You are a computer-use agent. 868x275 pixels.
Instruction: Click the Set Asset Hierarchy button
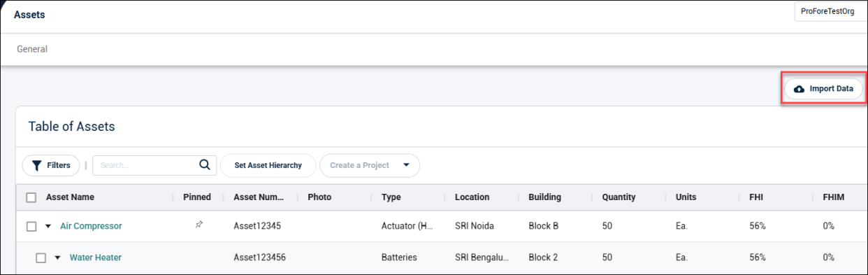(268, 166)
